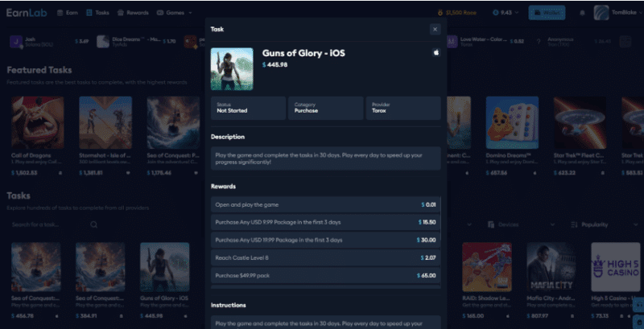Click the platform icon on Domino Dreams card
The width and height of the screenshot is (644, 329).
(535, 173)
